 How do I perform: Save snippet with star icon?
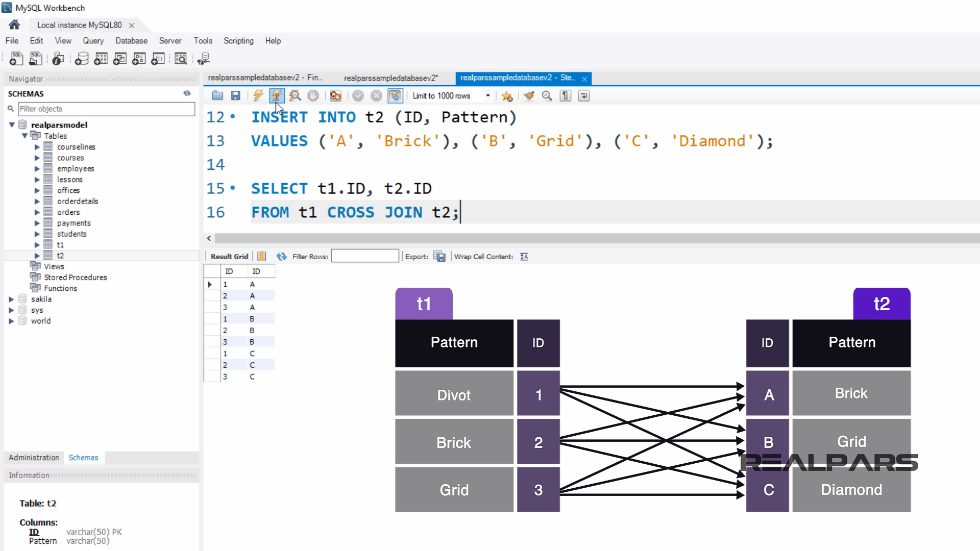(x=507, y=95)
